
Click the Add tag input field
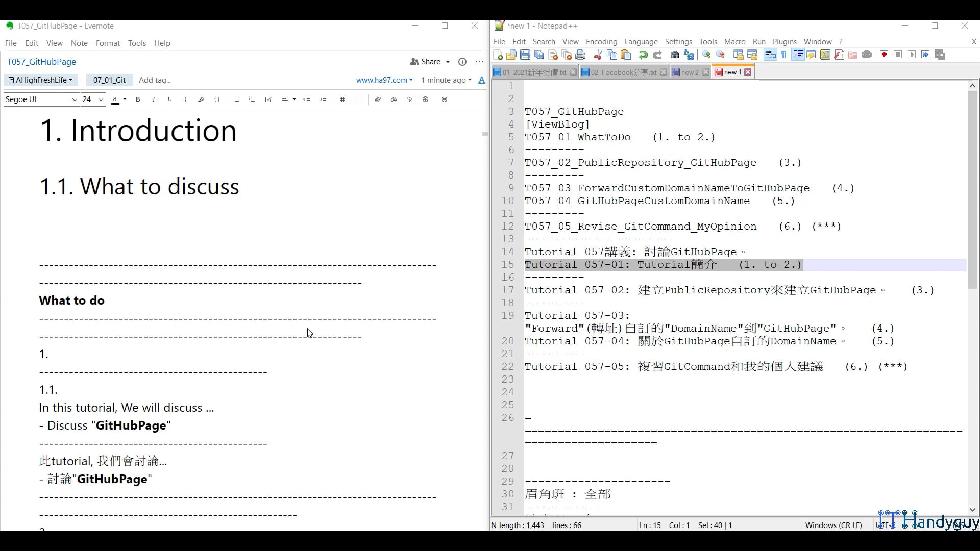pyautogui.click(x=155, y=80)
